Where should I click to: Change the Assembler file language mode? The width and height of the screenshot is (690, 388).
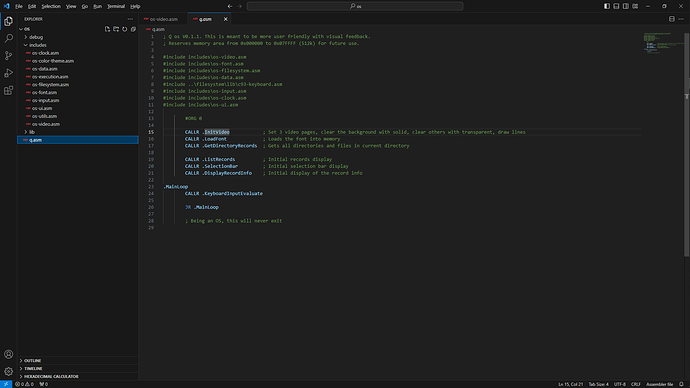(x=659, y=384)
